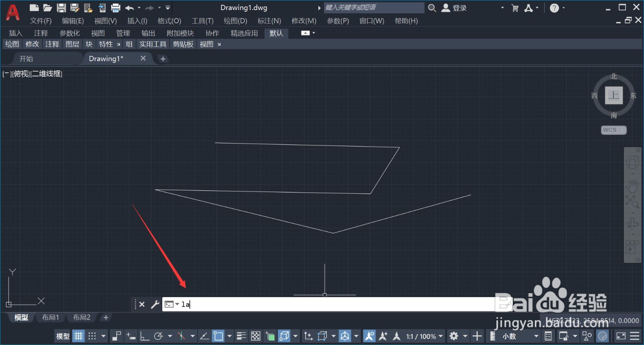Click the 登录 sign-in button
Image resolution: width=644 pixels, height=345 pixels.
(x=454, y=8)
